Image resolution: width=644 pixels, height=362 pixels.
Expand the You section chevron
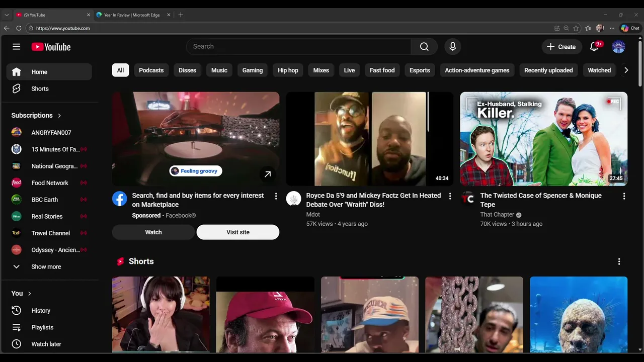30,294
